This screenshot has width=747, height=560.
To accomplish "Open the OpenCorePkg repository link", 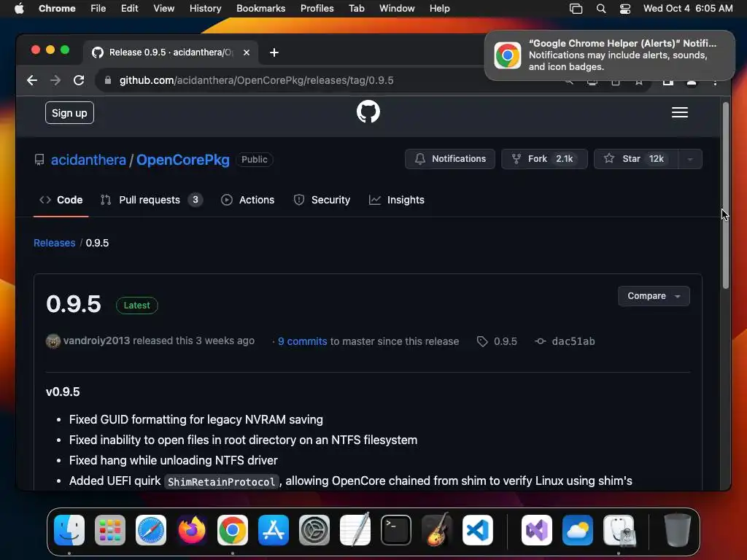I will tap(183, 160).
